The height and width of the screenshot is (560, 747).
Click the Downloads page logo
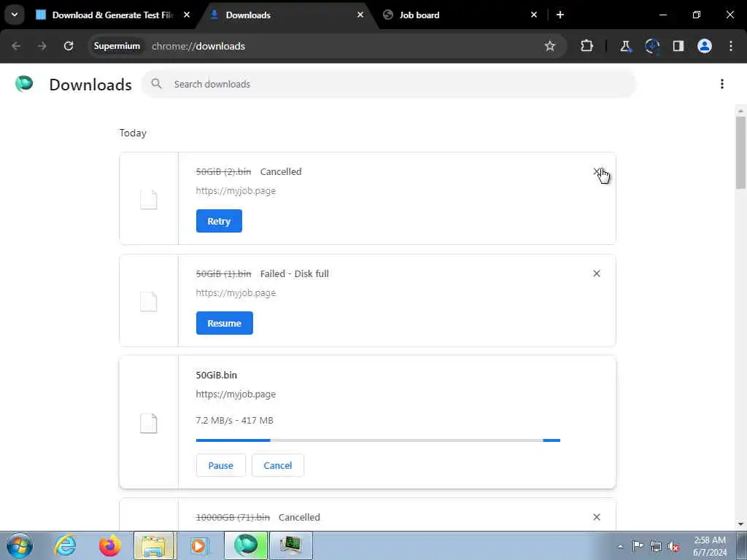click(24, 84)
